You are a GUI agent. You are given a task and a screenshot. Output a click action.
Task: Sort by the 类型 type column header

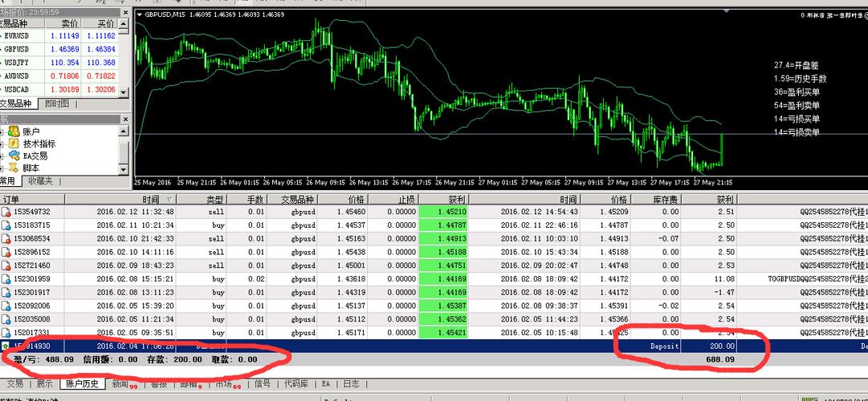(202, 199)
